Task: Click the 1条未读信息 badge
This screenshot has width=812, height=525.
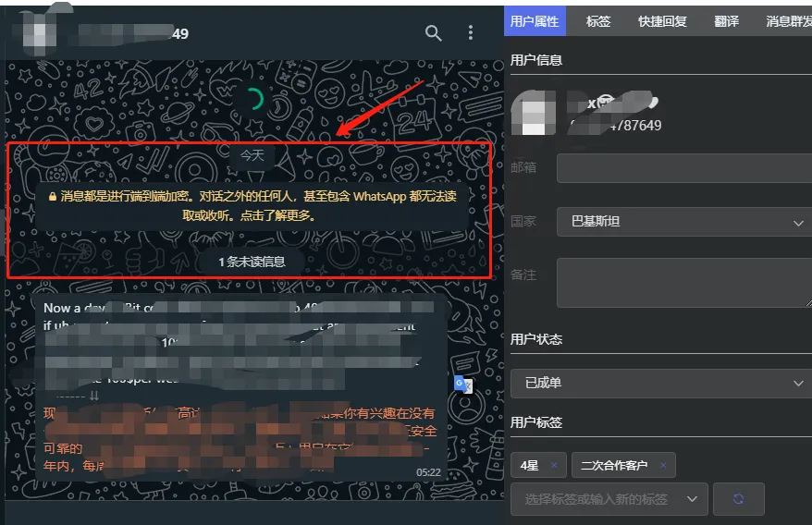Action: point(252,262)
